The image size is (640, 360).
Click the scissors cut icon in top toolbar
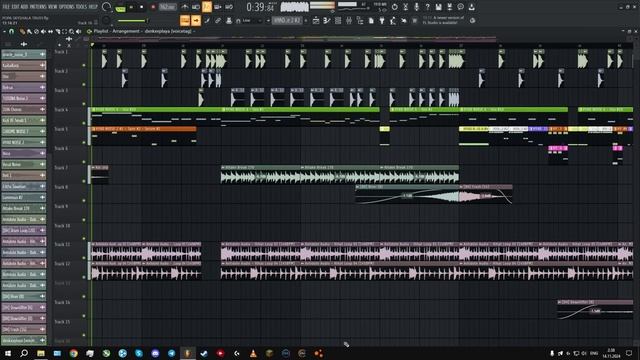pyautogui.click(x=405, y=7)
